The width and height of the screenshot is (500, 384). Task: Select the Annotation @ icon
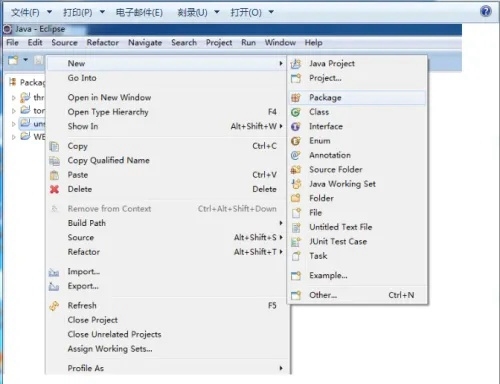296,155
